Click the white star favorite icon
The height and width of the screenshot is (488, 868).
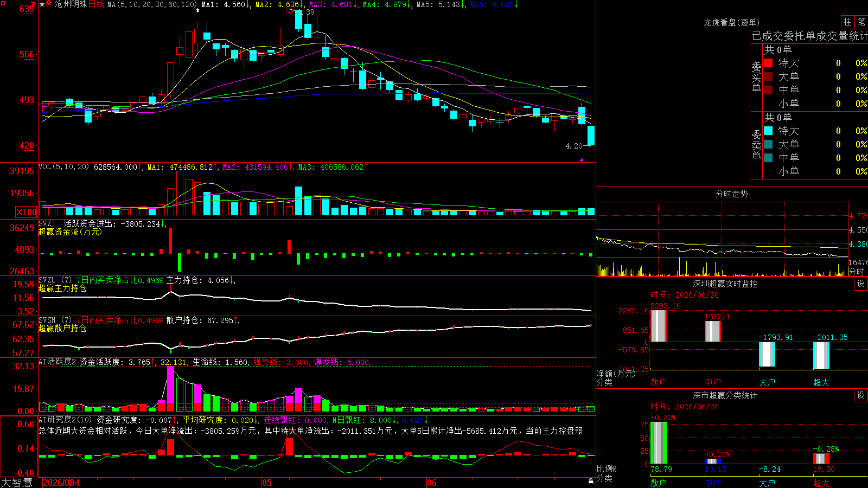click(x=42, y=4)
